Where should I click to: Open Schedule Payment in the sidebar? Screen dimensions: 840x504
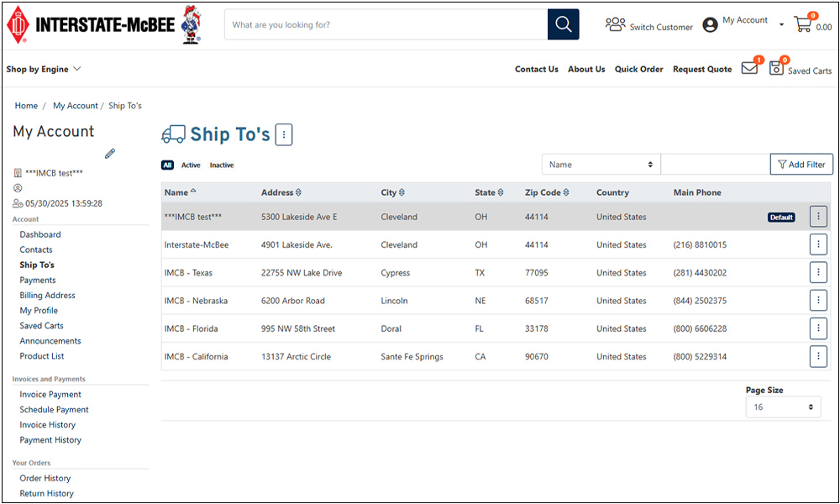pos(54,410)
